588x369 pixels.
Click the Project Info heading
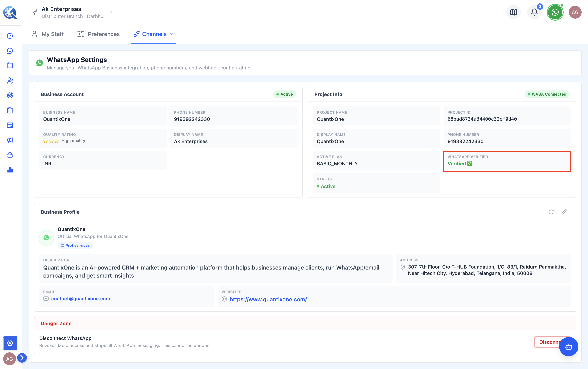(328, 94)
